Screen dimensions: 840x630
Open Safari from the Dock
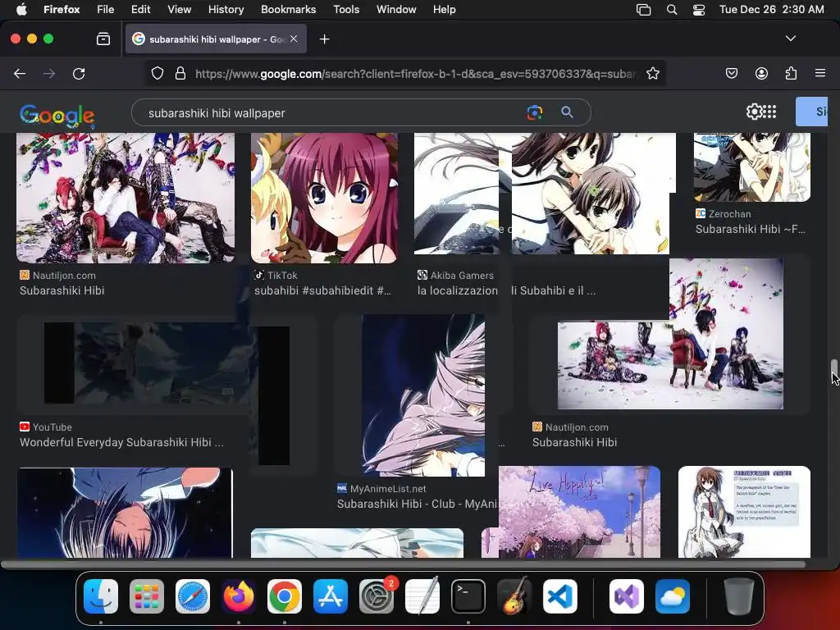coord(192,596)
